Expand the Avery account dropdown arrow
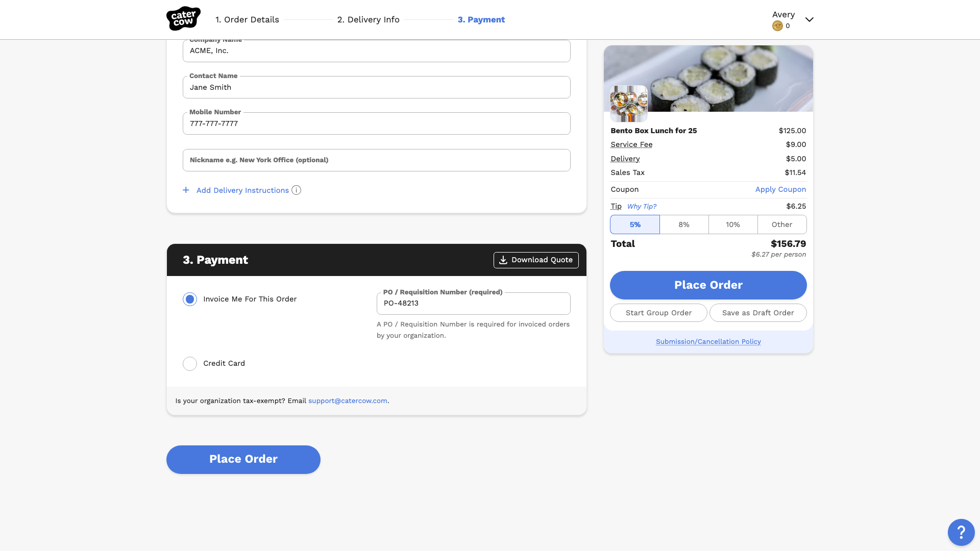 (809, 19)
